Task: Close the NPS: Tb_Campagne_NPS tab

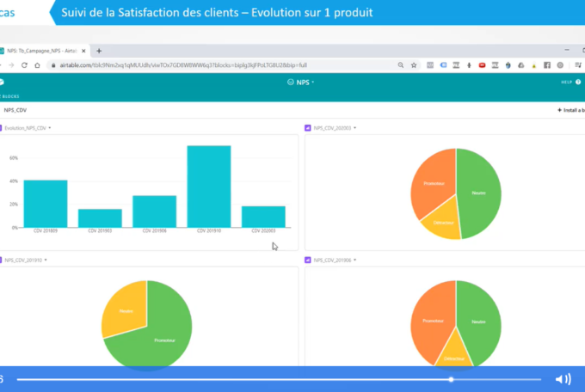Action: [83, 51]
